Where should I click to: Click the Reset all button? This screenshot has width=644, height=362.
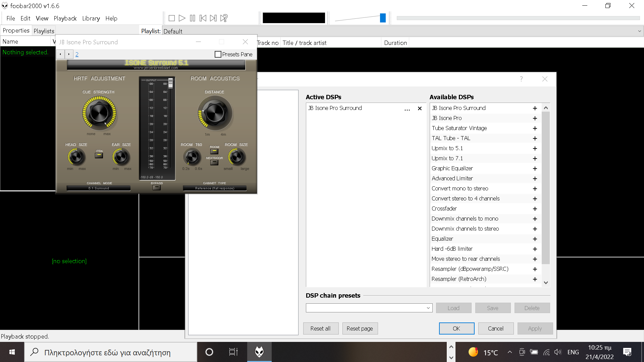pyautogui.click(x=320, y=328)
